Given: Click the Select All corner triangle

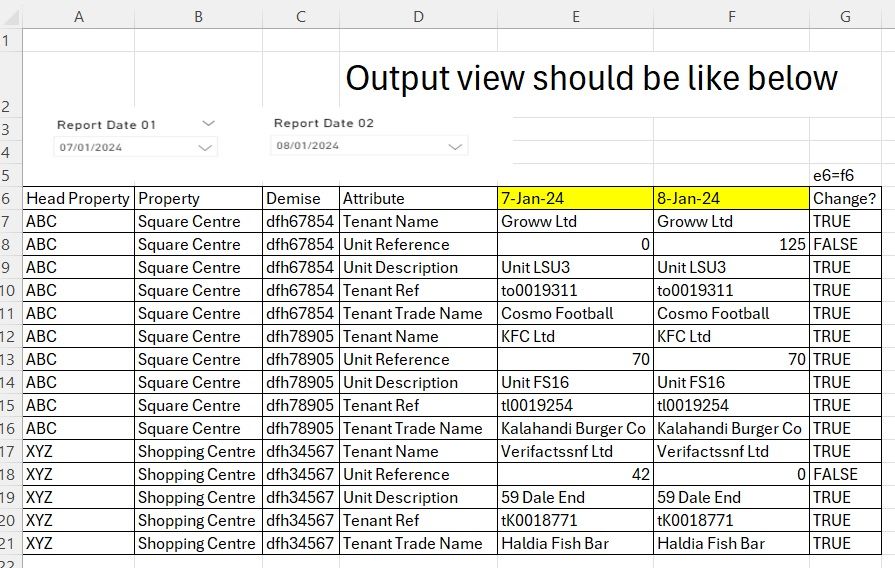Looking at the screenshot, I should [x=11, y=18].
